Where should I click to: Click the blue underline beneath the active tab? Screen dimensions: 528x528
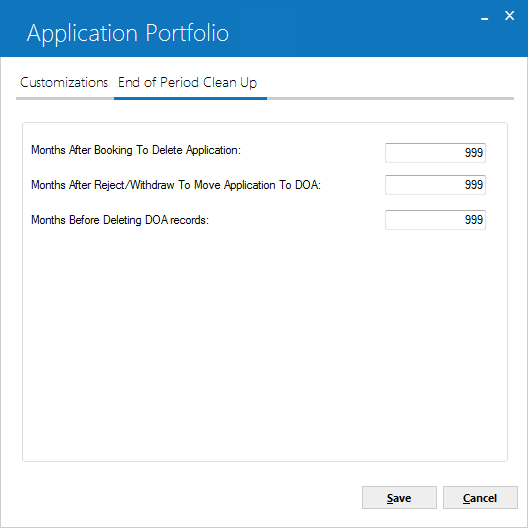(x=190, y=99)
